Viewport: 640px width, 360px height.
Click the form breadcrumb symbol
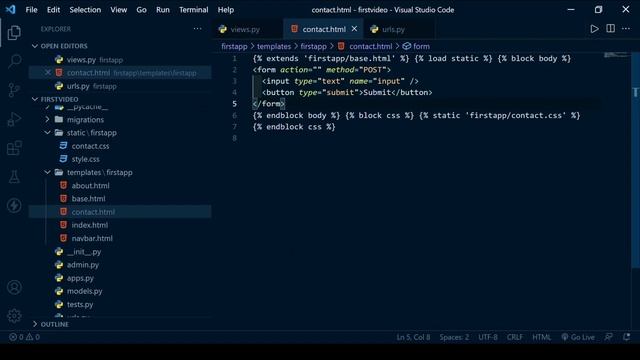416,47
